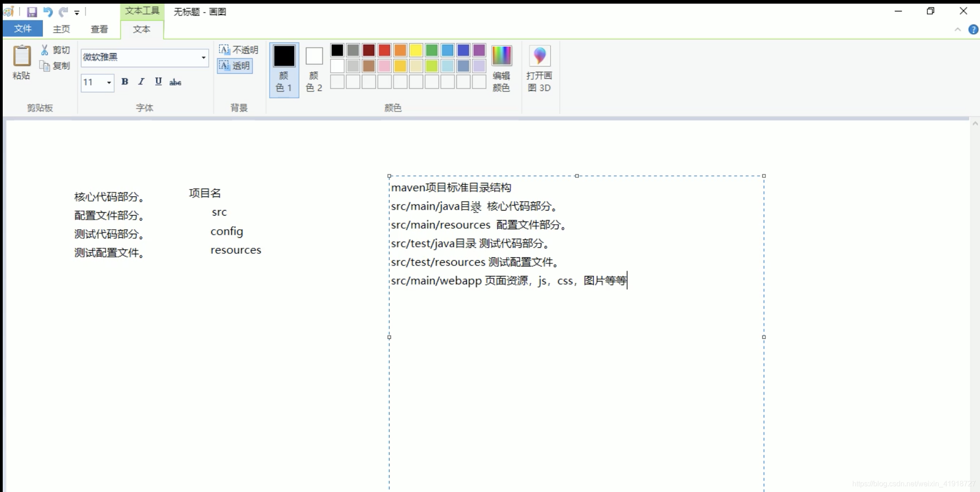Screen dimensions: 980x492
Task: Open the font size 11 dropdown
Action: [109, 82]
